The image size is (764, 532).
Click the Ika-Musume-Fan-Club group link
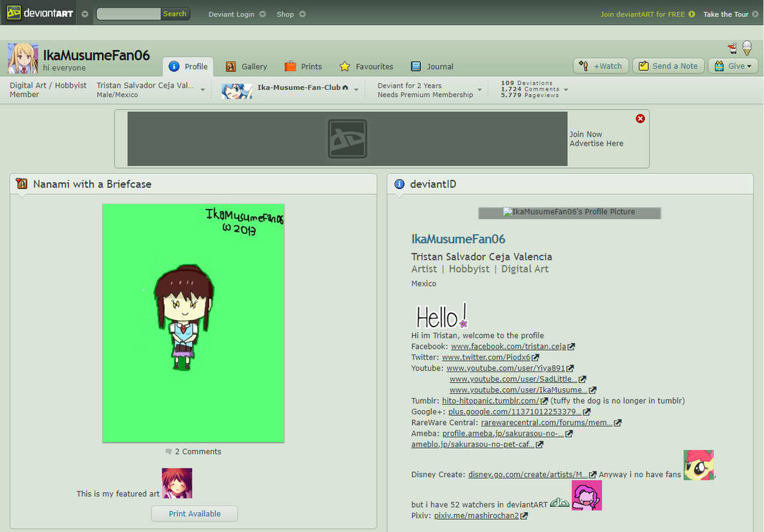[x=299, y=88]
